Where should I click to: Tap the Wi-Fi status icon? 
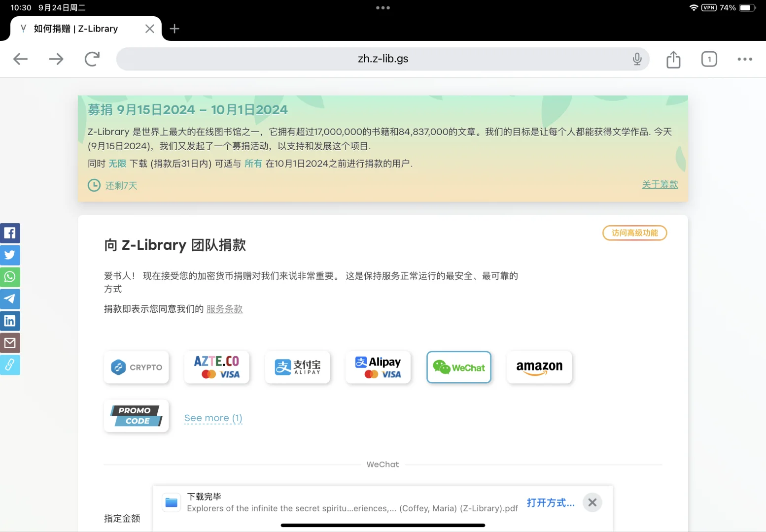(694, 7)
